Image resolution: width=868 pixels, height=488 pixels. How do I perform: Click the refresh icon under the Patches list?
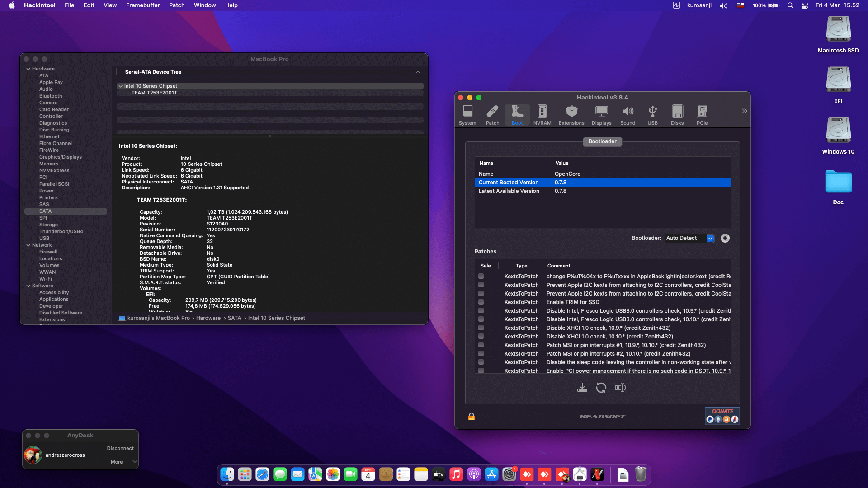coord(601,387)
